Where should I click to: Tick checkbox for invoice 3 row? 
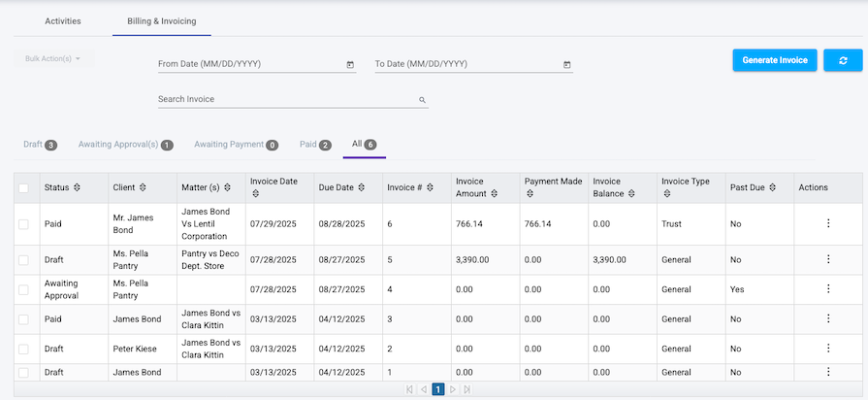click(23, 319)
